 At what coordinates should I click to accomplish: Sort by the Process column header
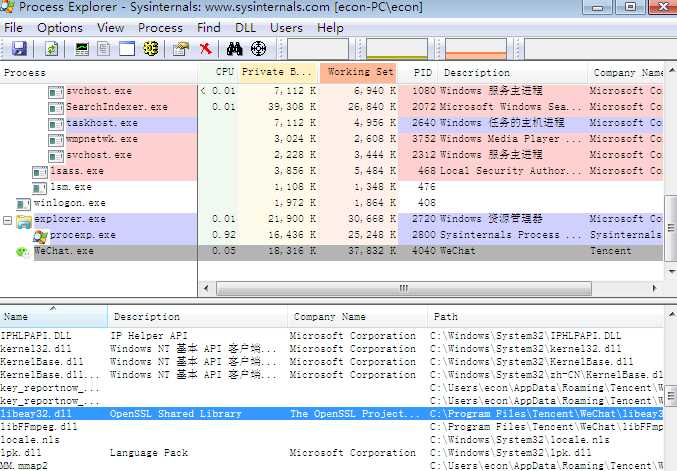pyautogui.click(x=99, y=73)
